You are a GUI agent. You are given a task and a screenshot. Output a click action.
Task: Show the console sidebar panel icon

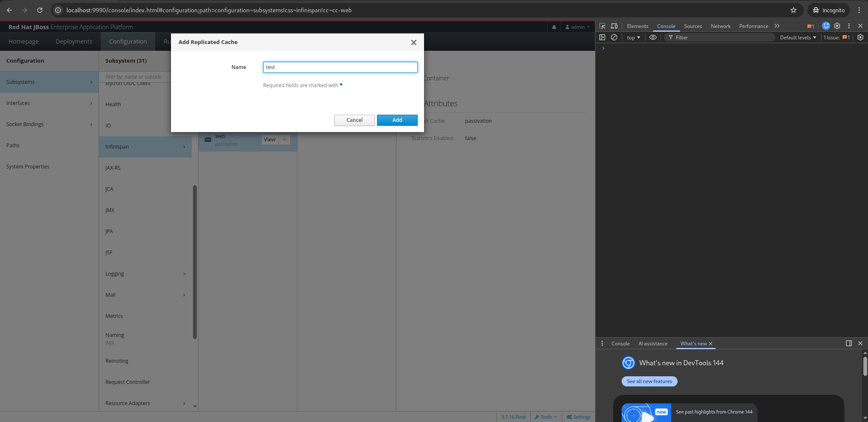point(602,37)
